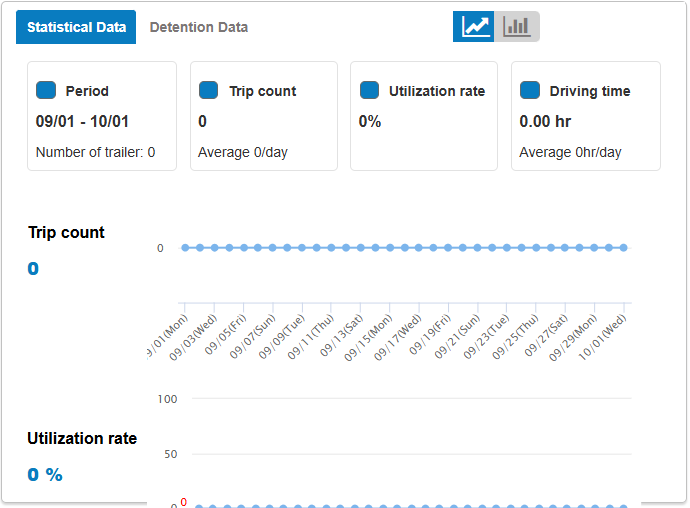This screenshot has width=690, height=508.
Task: Open the Statistical Data tab
Action: click(x=76, y=27)
